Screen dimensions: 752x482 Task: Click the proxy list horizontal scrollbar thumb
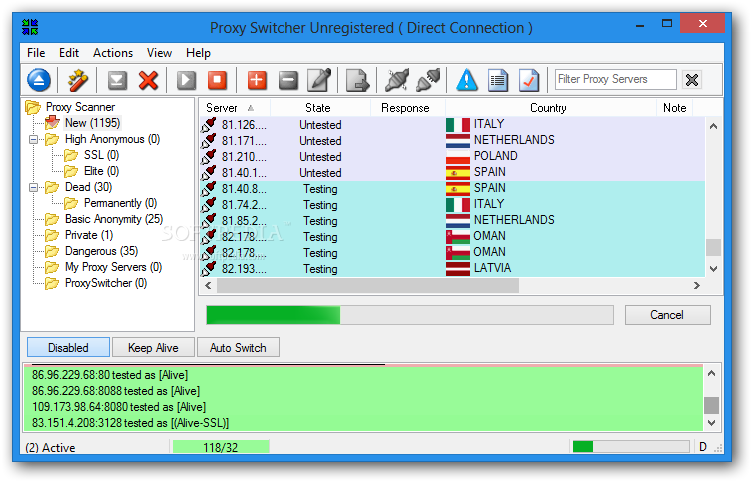click(367, 286)
